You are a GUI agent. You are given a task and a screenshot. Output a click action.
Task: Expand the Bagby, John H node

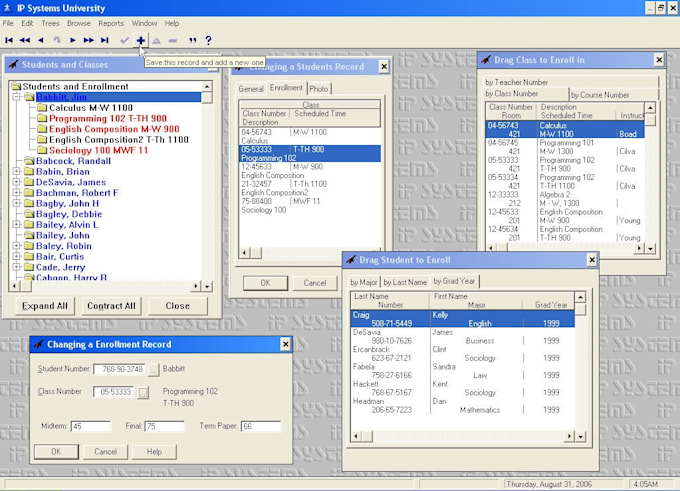(x=16, y=203)
